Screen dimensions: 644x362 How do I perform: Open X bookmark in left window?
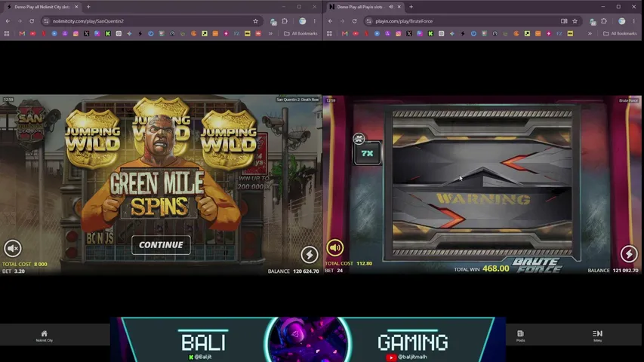pos(86,34)
